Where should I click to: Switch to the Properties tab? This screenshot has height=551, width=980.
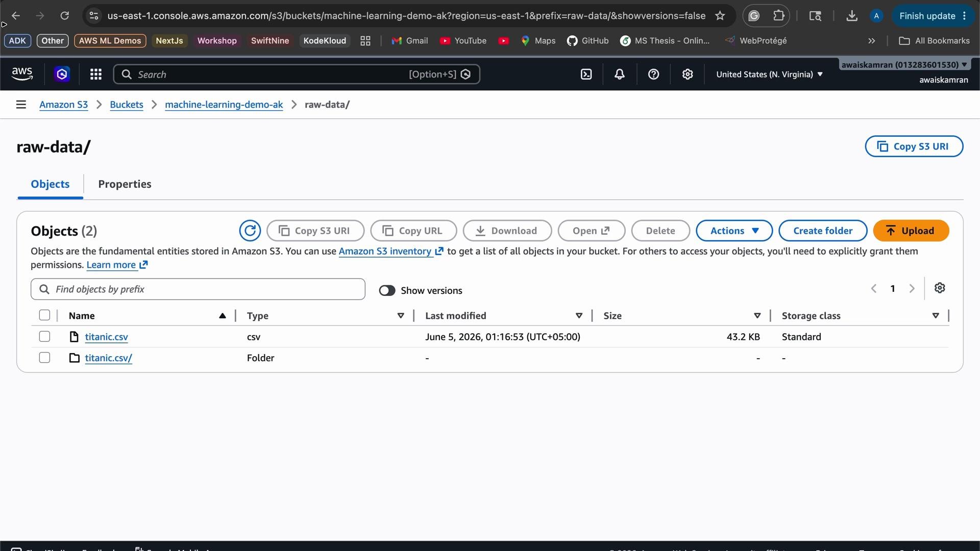coord(125,184)
